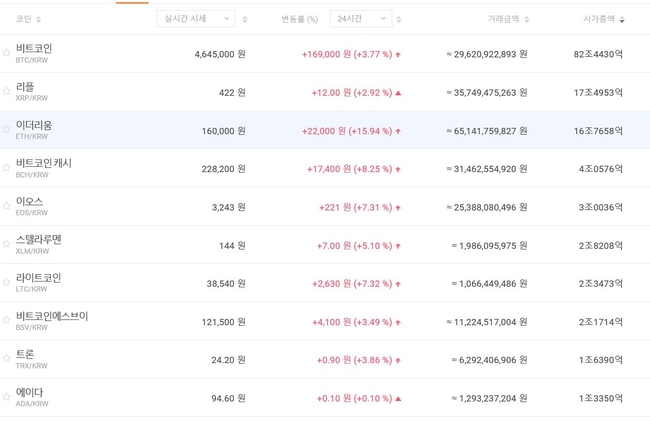Favorite the 트론 TRX/KRW star
Screen dimensions: 650x421
point(6,358)
